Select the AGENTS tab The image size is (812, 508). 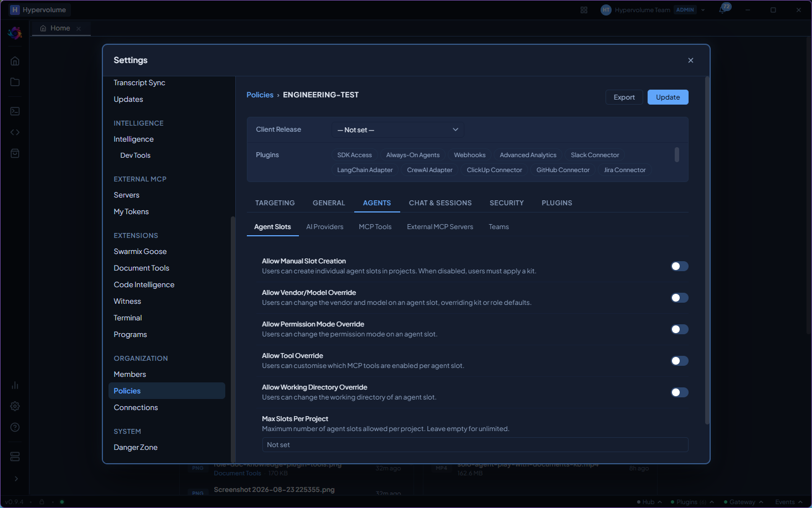tap(377, 203)
